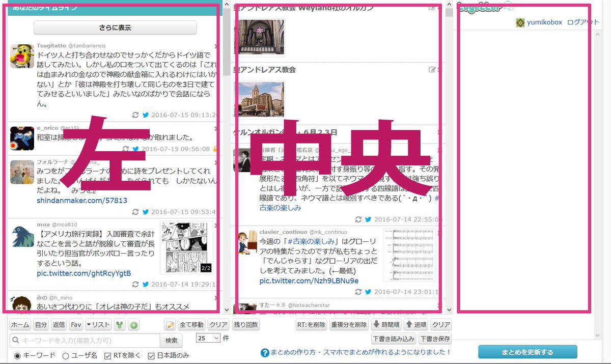The image size is (611, 364).
Task: Click the green plus icon button
Action: (133, 325)
